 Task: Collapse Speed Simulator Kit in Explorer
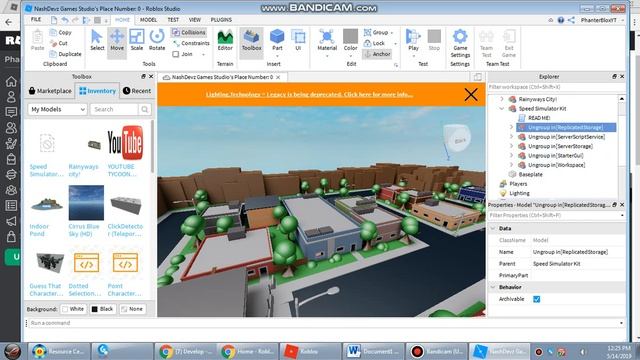pyautogui.click(x=502, y=109)
